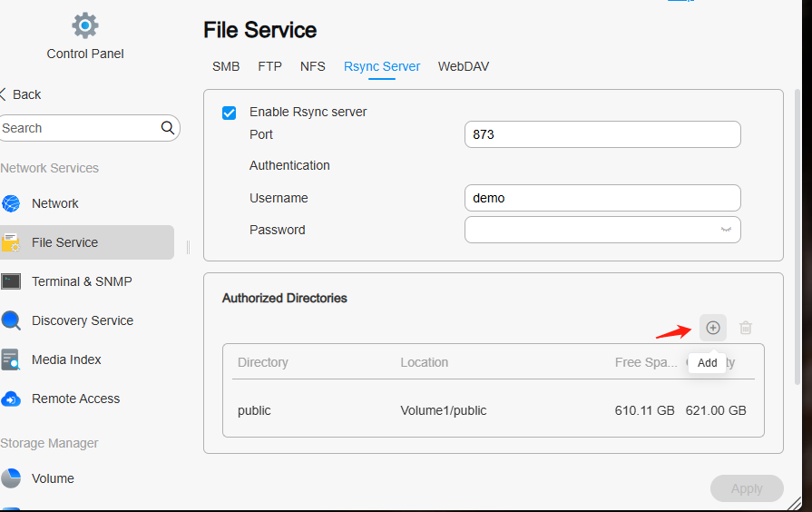The height and width of the screenshot is (512, 812).
Task: Open the WebDAV tab
Action: [x=464, y=66]
